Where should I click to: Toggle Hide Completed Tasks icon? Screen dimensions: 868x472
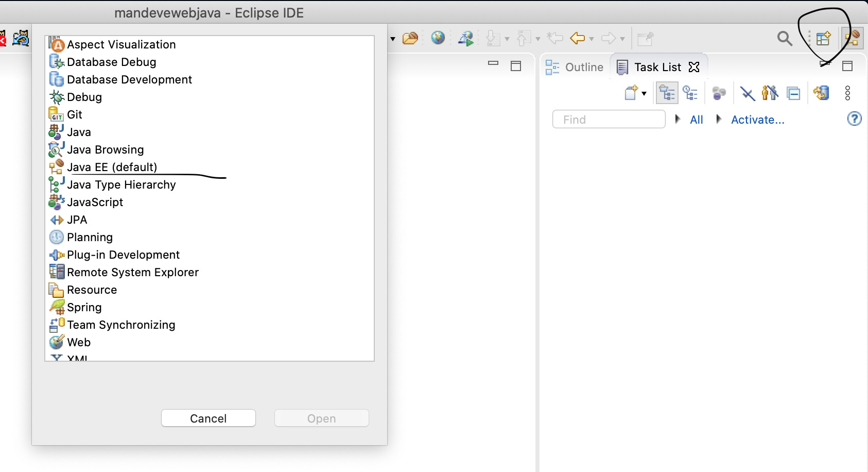pyautogui.click(x=747, y=93)
